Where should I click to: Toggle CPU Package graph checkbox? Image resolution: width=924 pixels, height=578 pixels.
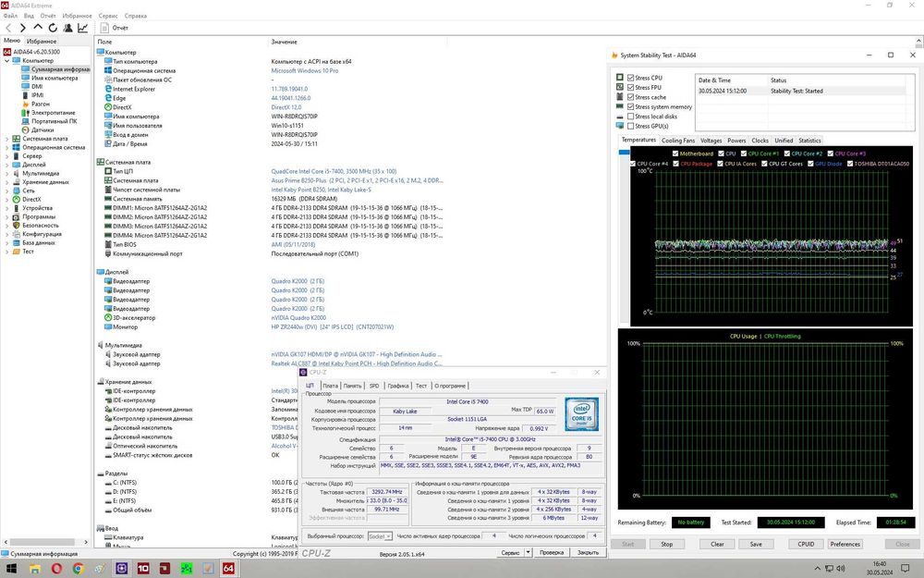(675, 164)
